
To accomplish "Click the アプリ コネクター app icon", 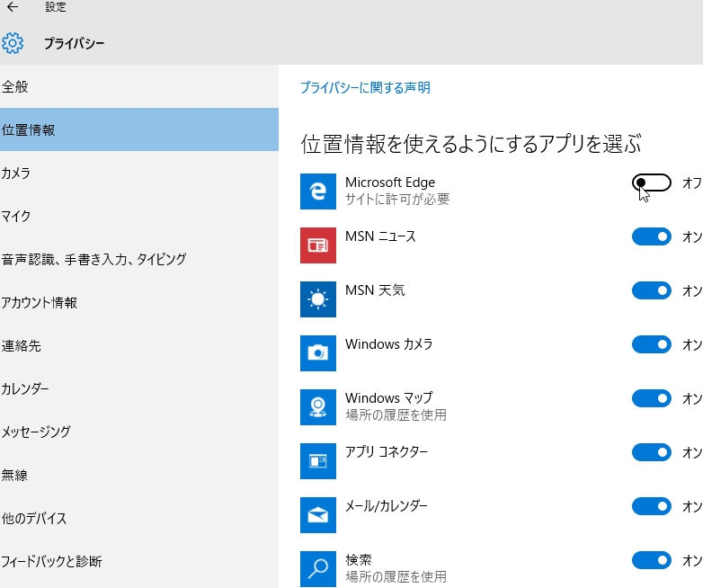I will point(318,461).
